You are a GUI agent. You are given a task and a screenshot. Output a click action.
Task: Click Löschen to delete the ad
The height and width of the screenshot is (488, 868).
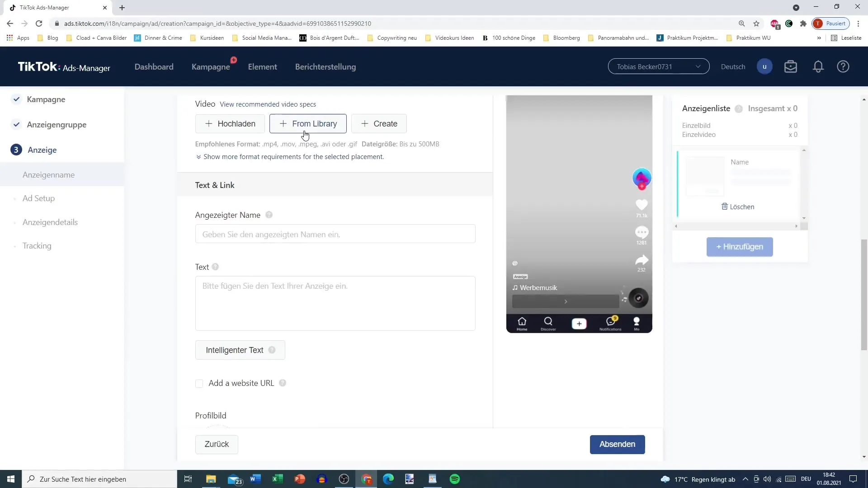coord(738,207)
